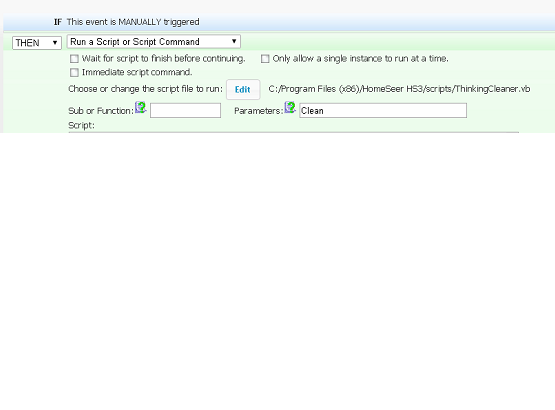Open the THEN action dropdown

tap(37, 43)
